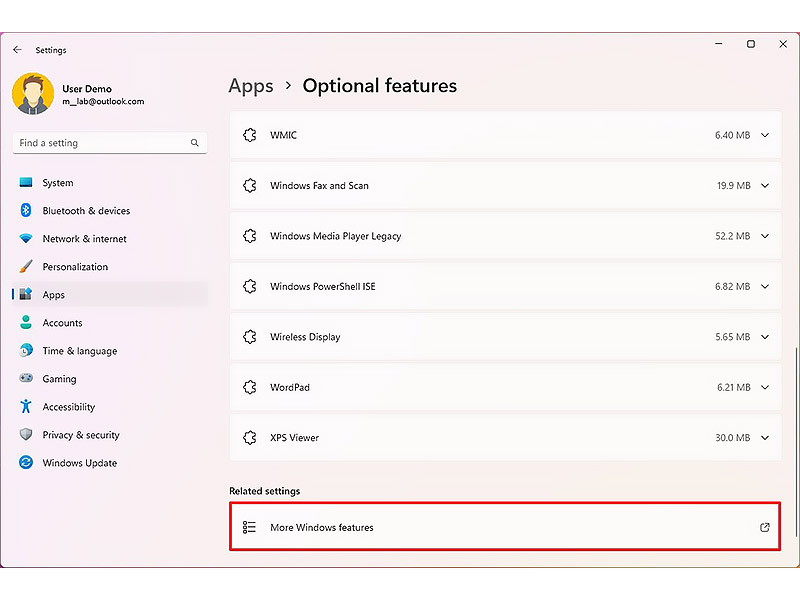Expand the WordPad feature chevron
Image resolution: width=800 pixels, height=600 pixels.
coord(765,388)
